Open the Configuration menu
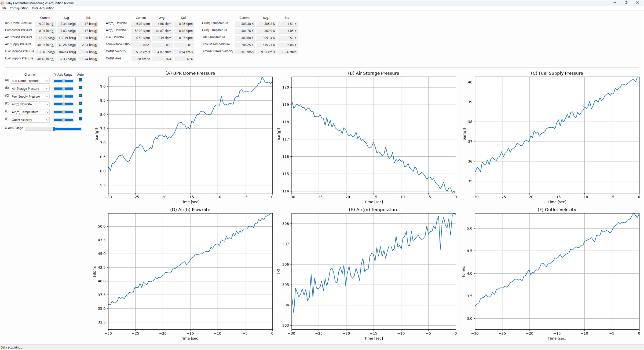Viewport: 644px width, 350px height. [19, 8]
